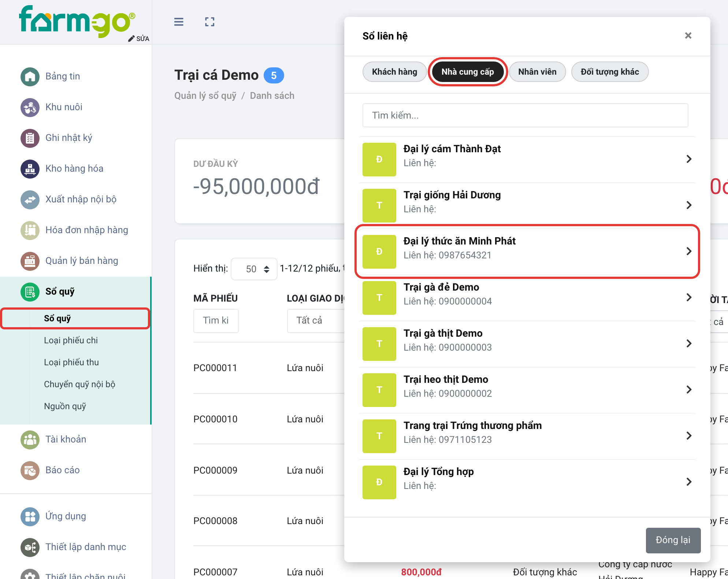The height and width of the screenshot is (579, 728).
Task: Open Loại phiếu thu submenu item
Action: click(x=71, y=362)
